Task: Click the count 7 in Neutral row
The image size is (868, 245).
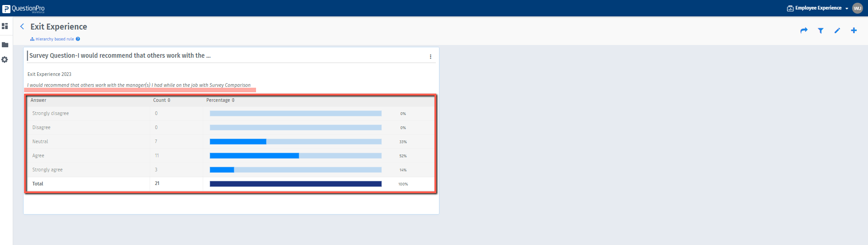Action: (156, 141)
